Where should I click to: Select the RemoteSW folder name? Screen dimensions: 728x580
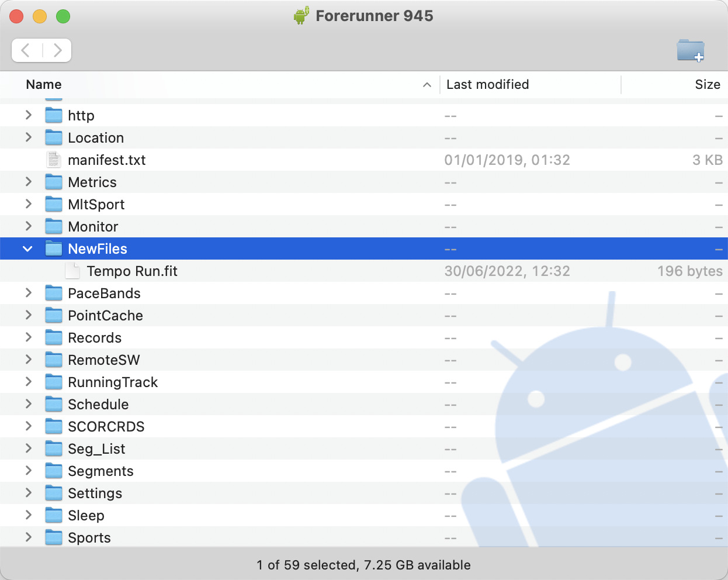click(104, 360)
